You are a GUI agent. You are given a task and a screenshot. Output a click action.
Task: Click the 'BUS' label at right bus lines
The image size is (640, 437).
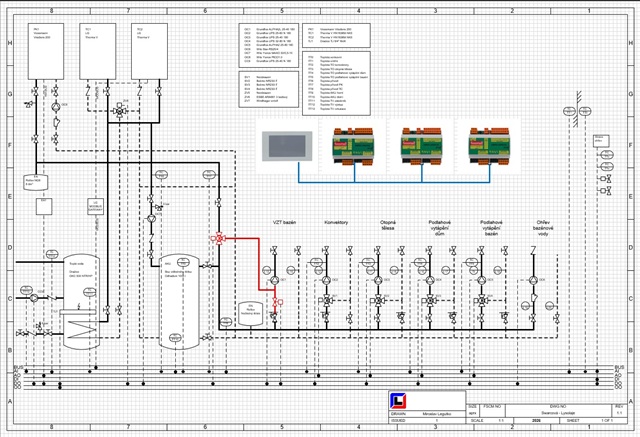tap(619, 368)
